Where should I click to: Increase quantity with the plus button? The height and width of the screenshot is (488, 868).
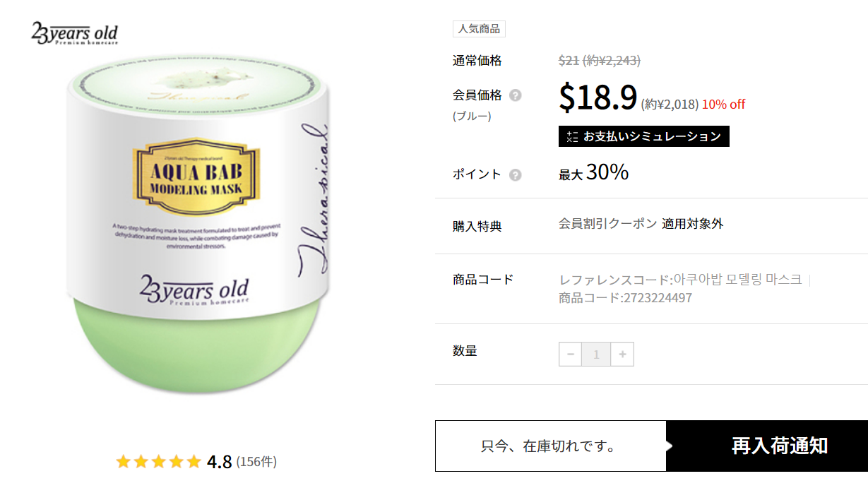622,354
